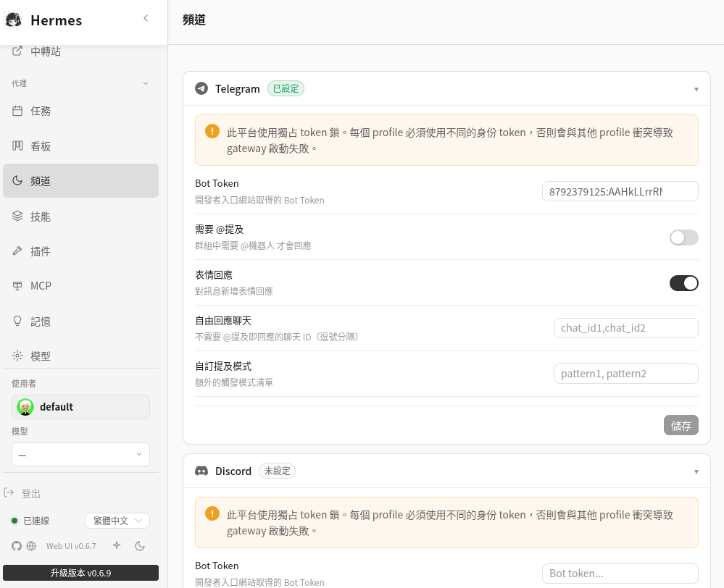Open the GitHub repository icon

click(x=17, y=546)
